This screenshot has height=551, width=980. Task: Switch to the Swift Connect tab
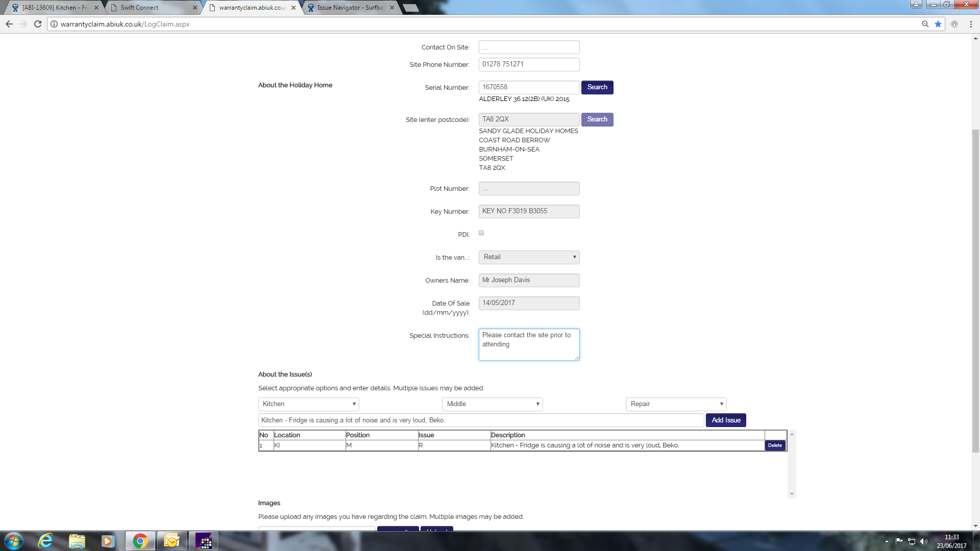(153, 8)
